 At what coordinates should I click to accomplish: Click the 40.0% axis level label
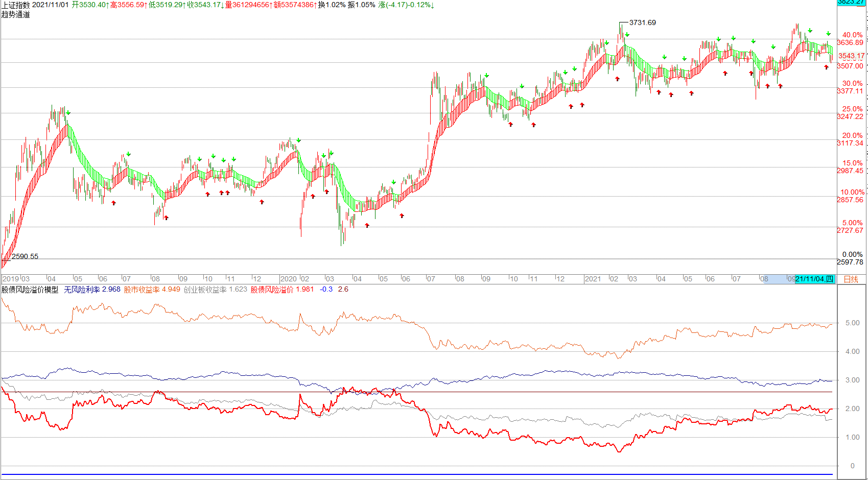[852, 35]
